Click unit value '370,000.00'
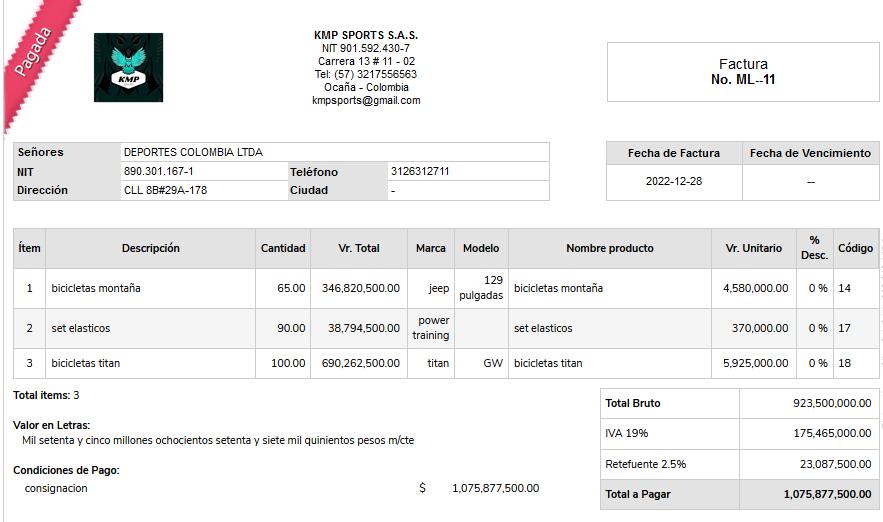 [760, 328]
